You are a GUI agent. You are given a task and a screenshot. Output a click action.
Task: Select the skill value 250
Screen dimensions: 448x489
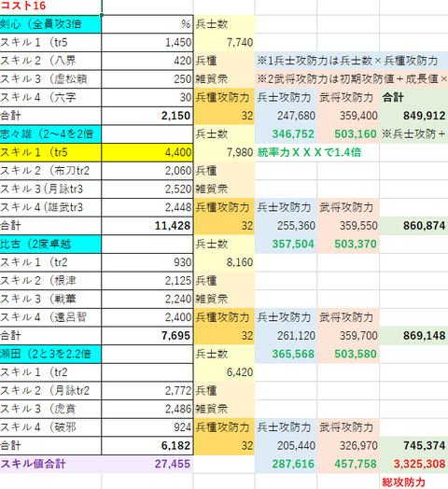(x=147, y=79)
